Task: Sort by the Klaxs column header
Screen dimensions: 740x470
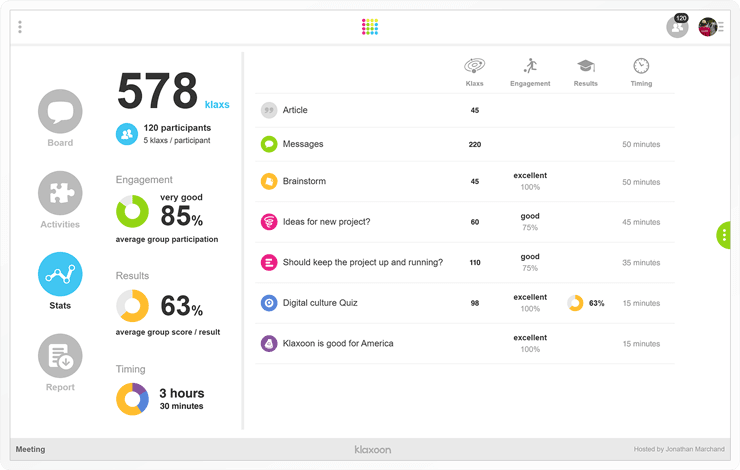Action: click(475, 71)
